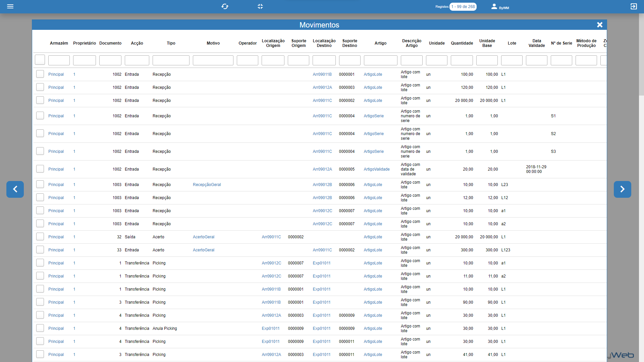Go to next page with right arrow
The height and width of the screenshot is (362, 644).
pyautogui.click(x=622, y=189)
